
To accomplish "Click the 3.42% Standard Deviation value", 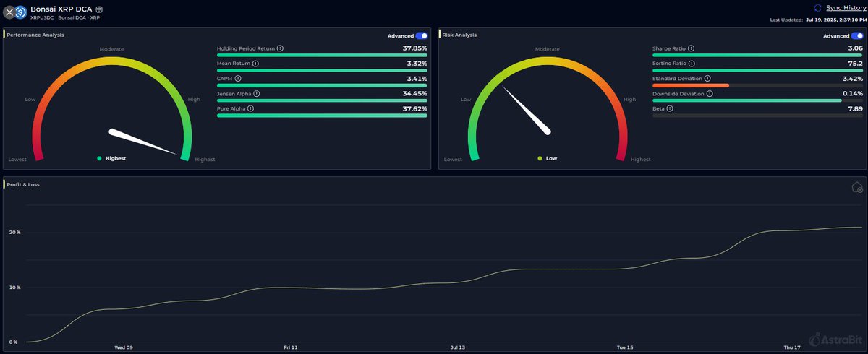I will (x=853, y=78).
